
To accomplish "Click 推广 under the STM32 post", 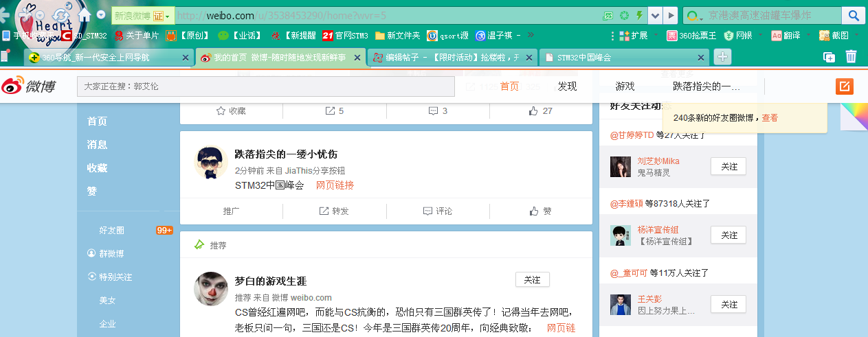I will pos(232,211).
